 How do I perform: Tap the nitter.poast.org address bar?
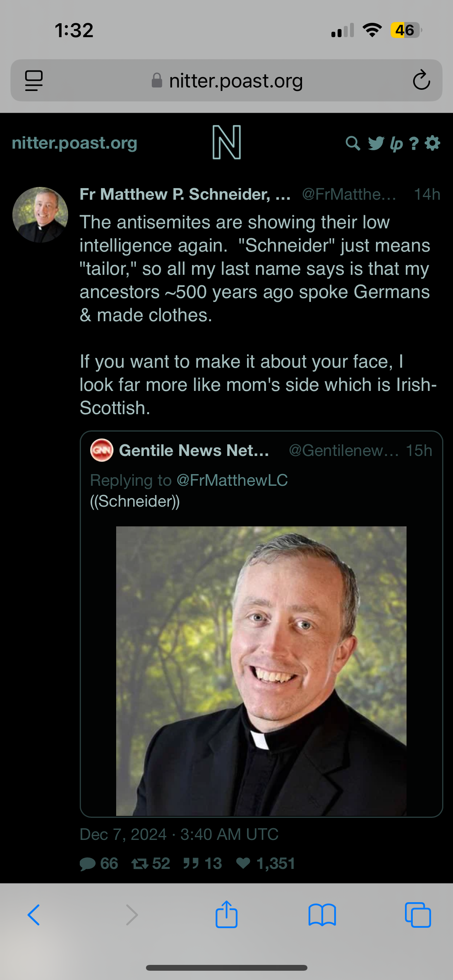(226, 81)
